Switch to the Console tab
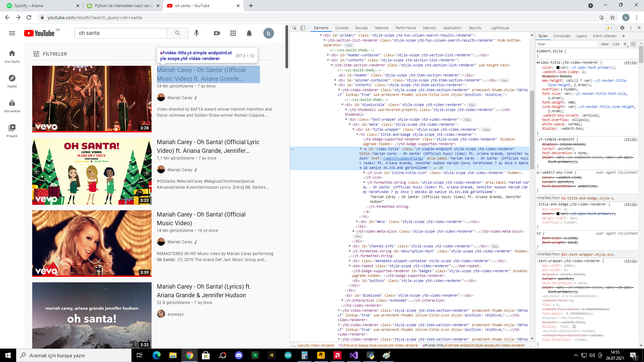644x362 pixels. coord(341,28)
